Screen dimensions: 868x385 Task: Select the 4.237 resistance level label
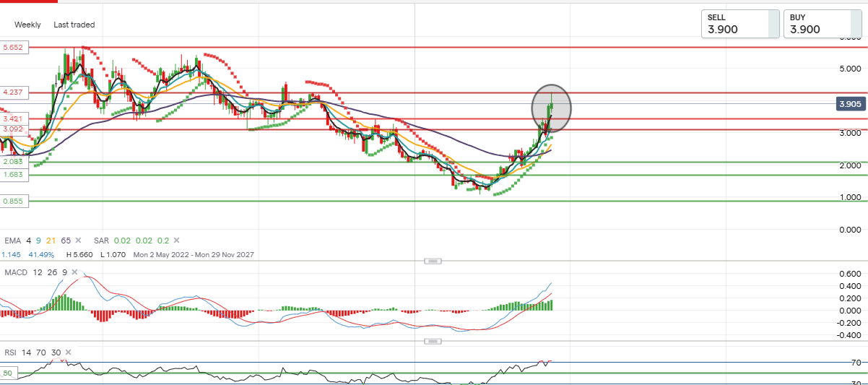[x=14, y=92]
